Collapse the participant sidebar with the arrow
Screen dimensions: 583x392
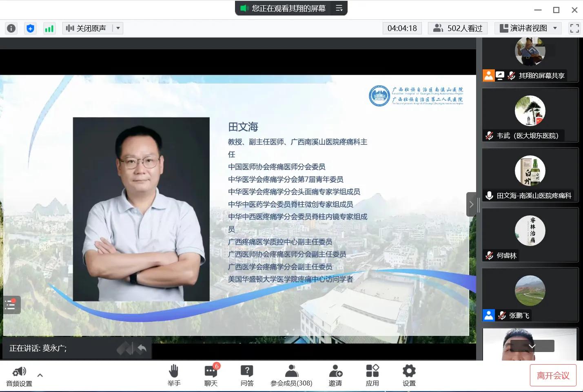point(472,204)
